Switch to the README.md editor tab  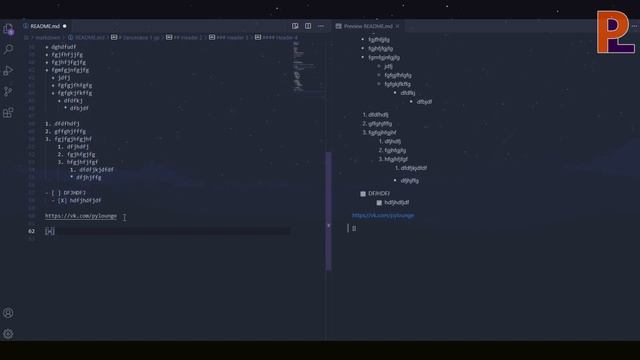(45, 26)
